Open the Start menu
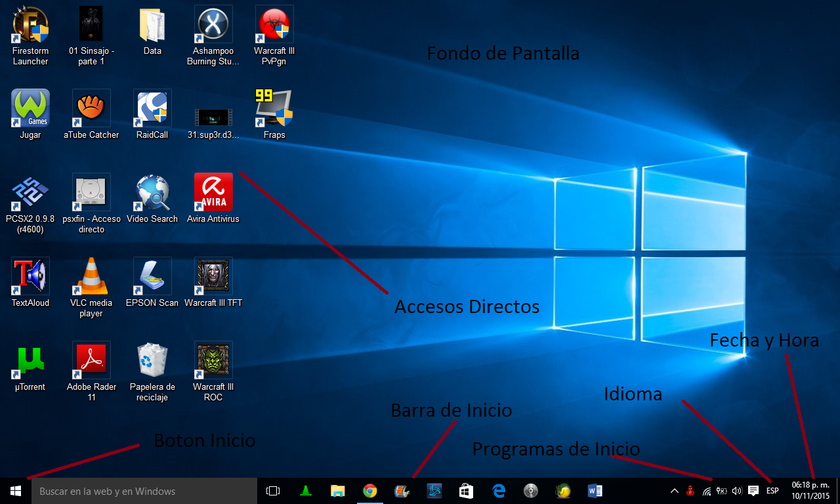 (x=14, y=491)
